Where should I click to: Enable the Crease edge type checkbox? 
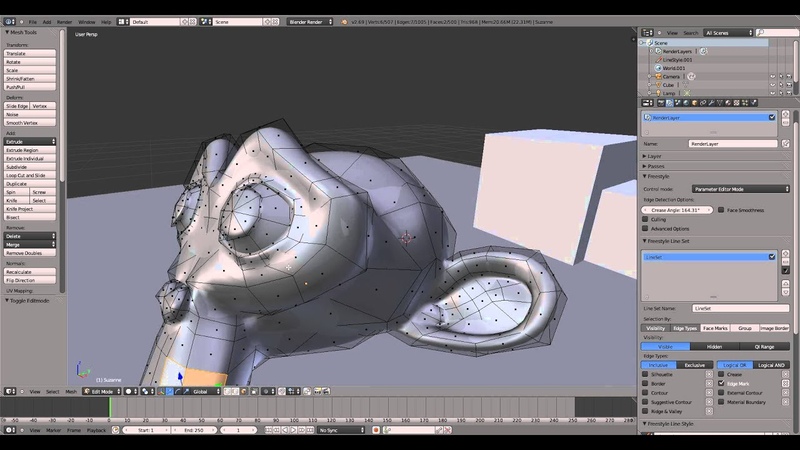coord(721,374)
